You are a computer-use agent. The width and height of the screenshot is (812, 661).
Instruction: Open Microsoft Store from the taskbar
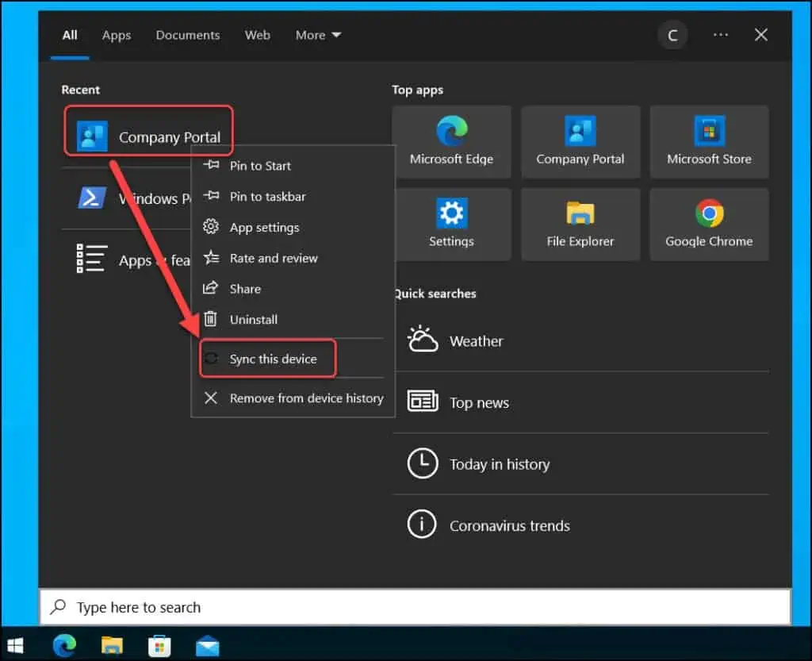[159, 645]
